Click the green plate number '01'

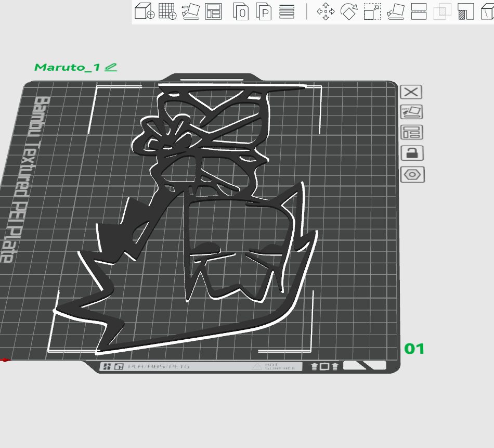[414, 349]
